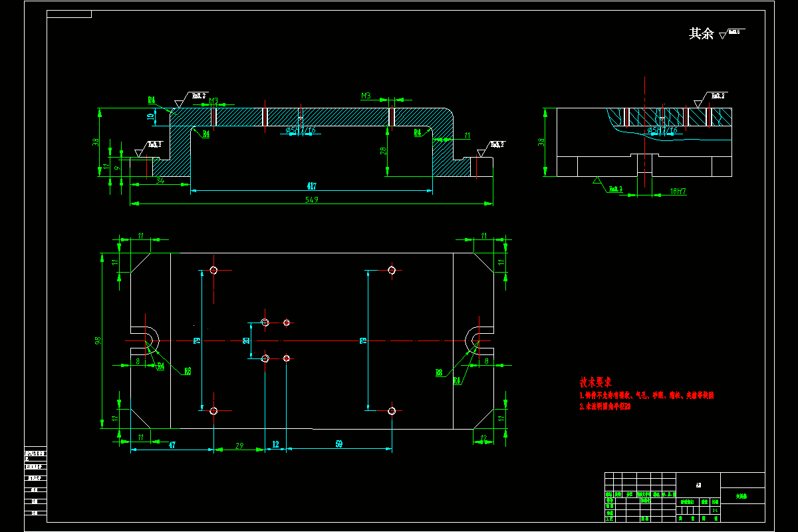Click the left M3 thread label
This screenshot has height=532, width=798.
click(213, 101)
